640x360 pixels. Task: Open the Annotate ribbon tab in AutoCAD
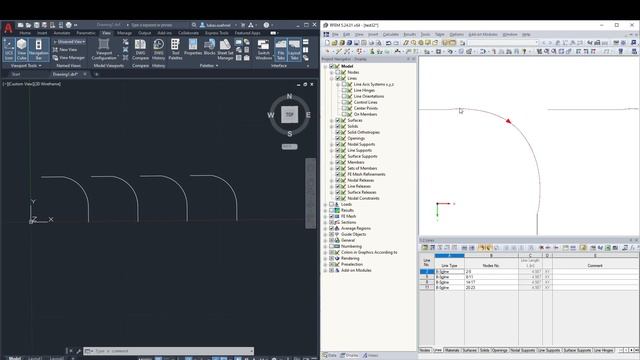[x=62, y=33]
